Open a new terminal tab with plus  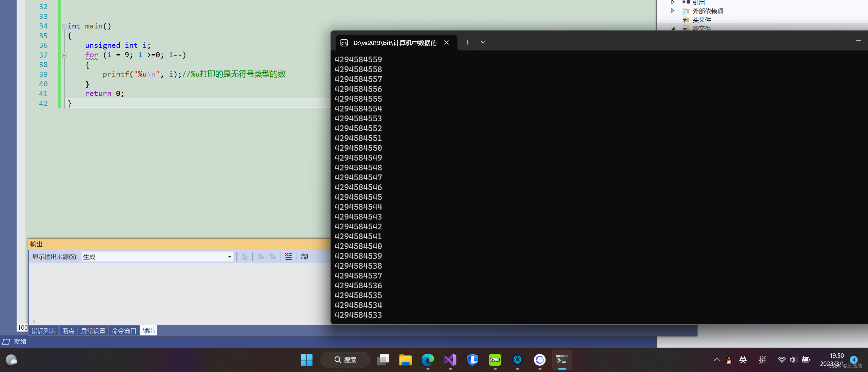point(468,42)
